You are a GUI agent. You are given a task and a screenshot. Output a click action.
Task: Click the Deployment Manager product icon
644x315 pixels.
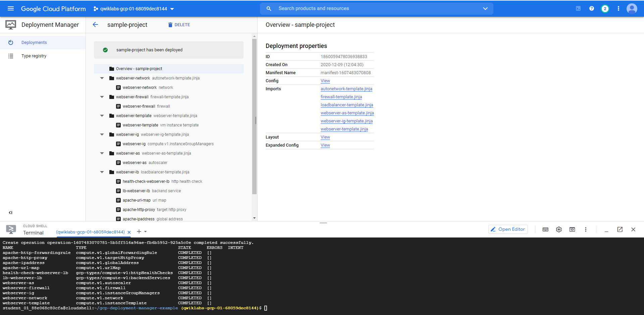click(11, 25)
